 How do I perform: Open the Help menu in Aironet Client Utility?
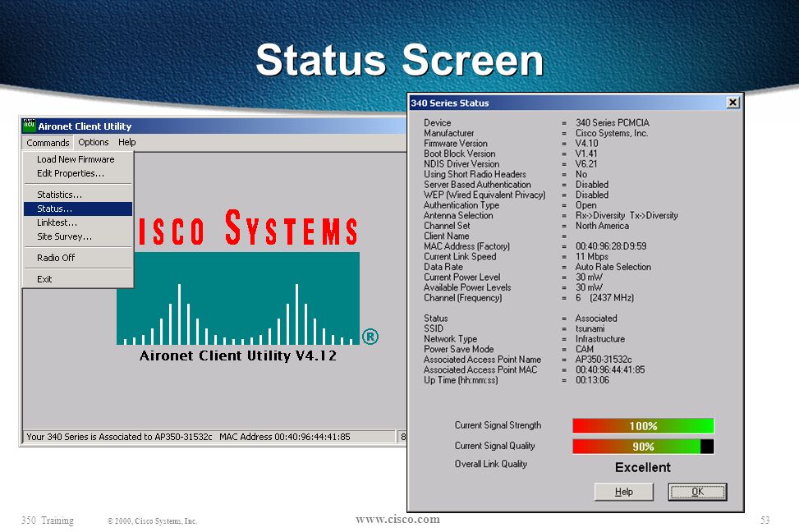[x=127, y=142]
